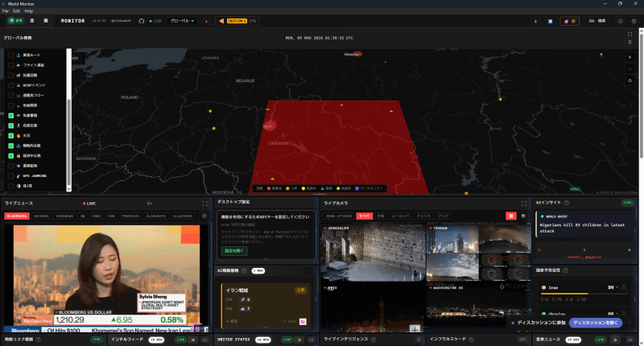Click the green 設定を開く open settings button
Image resolution: width=644 pixels, height=346 pixels.
(234, 251)
